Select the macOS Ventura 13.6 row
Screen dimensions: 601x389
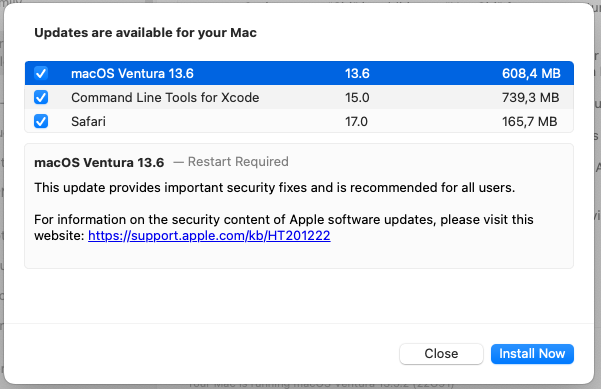point(299,73)
